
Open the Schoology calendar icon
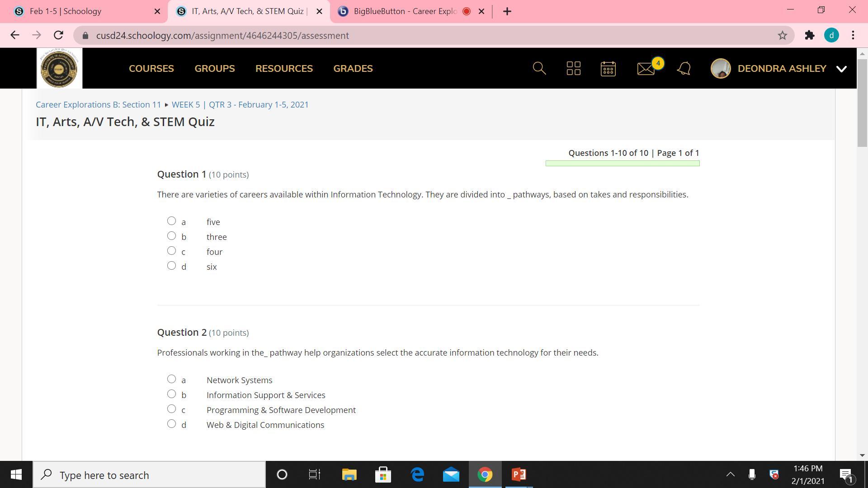[x=608, y=69]
